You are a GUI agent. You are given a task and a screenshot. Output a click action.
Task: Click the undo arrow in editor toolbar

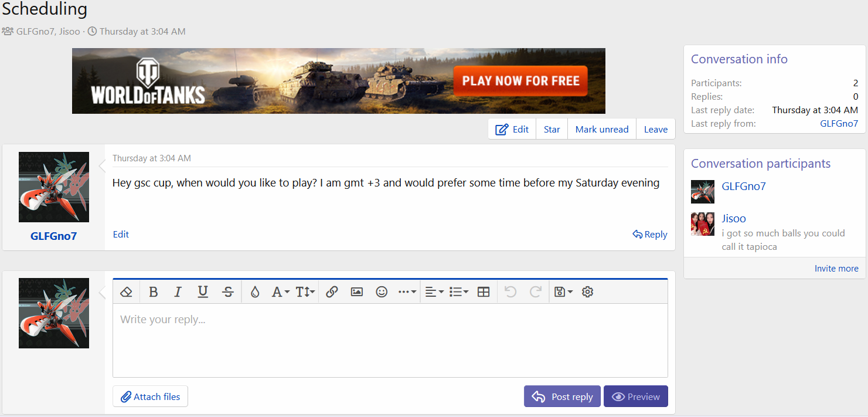tap(510, 291)
